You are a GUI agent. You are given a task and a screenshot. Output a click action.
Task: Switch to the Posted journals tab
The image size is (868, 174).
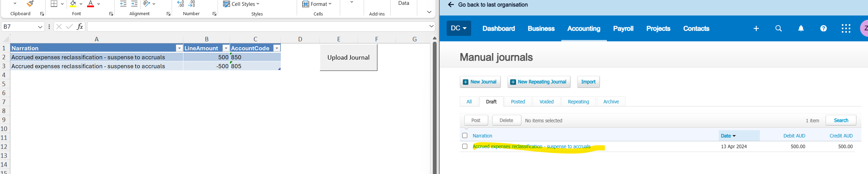point(518,102)
